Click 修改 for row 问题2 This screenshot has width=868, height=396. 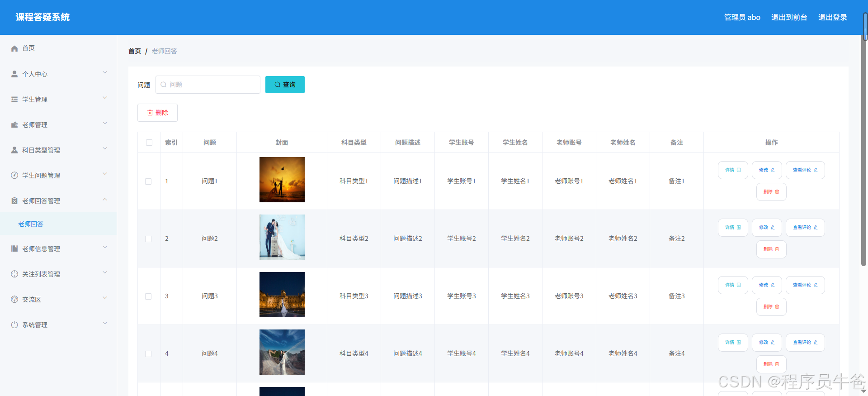click(x=767, y=228)
